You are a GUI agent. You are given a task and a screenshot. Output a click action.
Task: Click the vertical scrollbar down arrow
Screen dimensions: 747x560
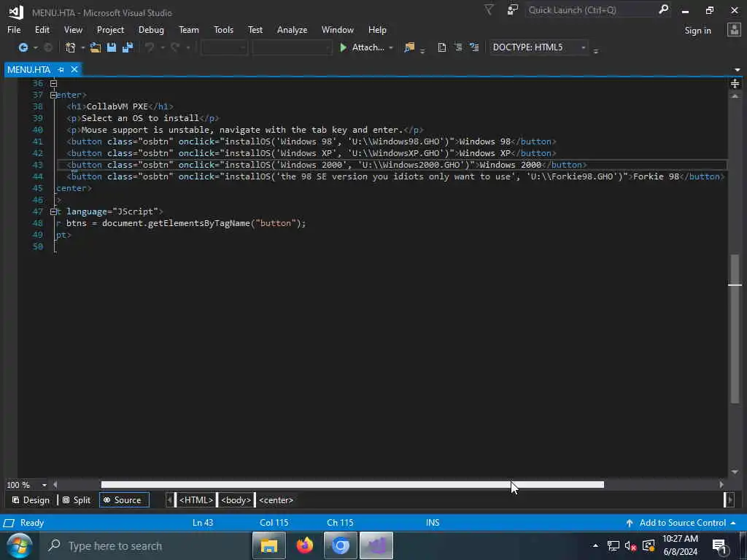735,472
